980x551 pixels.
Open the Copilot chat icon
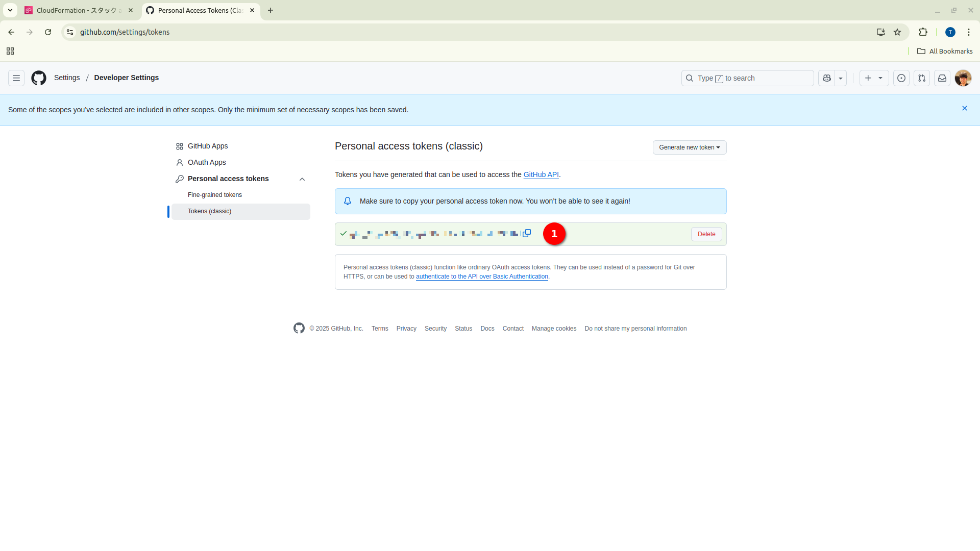(x=827, y=78)
